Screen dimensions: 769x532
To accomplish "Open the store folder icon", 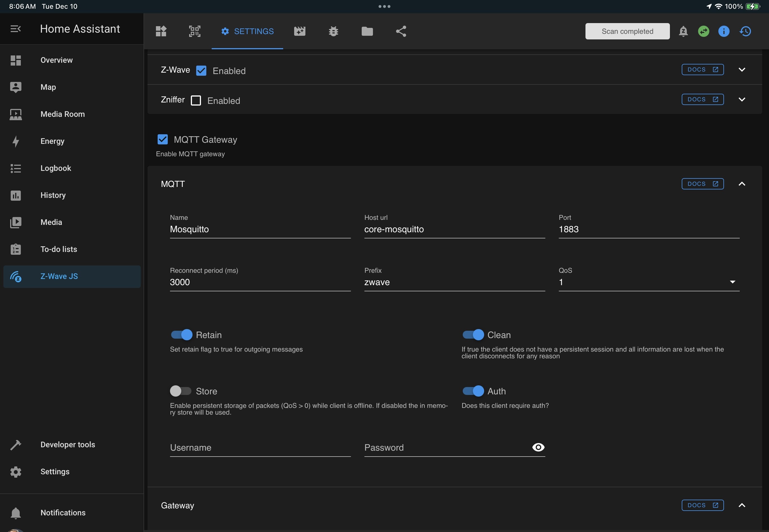I will tap(367, 31).
